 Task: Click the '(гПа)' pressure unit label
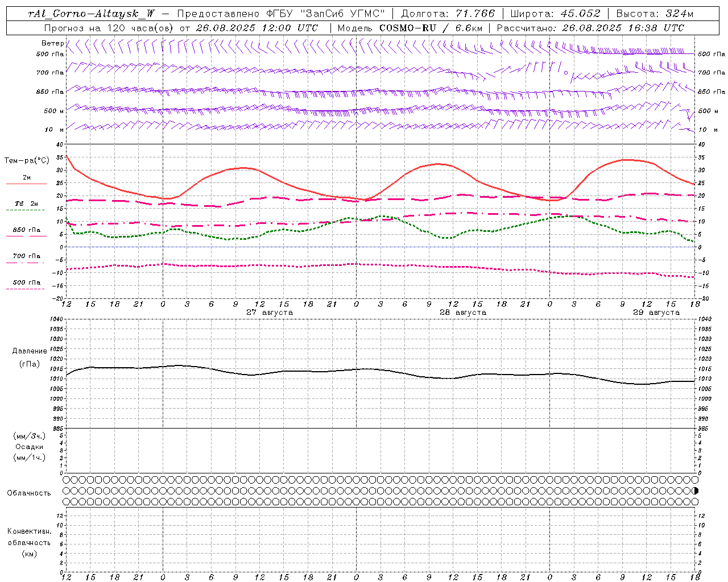tap(30, 364)
